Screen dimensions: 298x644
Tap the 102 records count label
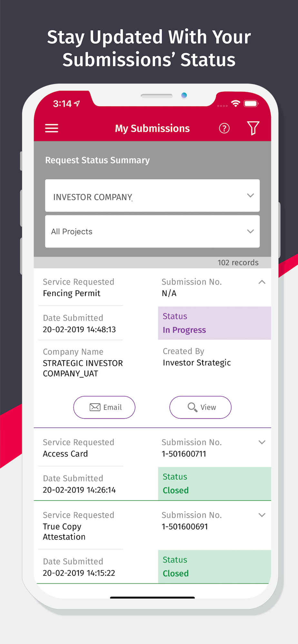tap(238, 262)
